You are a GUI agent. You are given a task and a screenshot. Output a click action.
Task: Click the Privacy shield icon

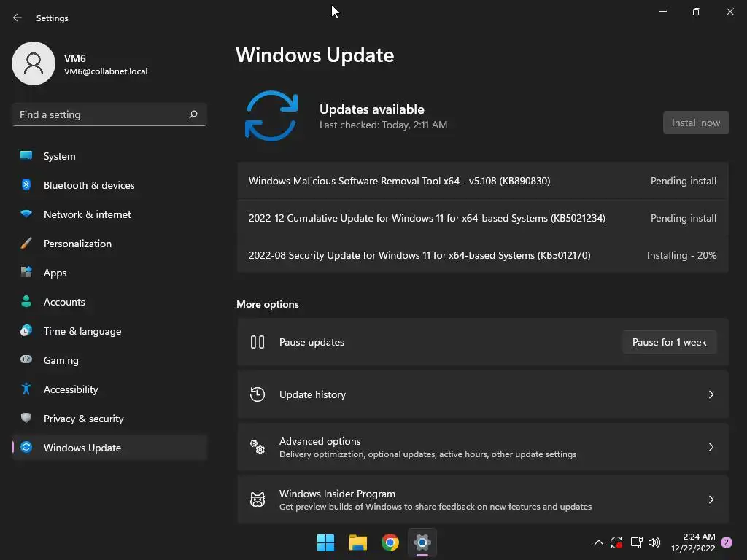coord(26,418)
